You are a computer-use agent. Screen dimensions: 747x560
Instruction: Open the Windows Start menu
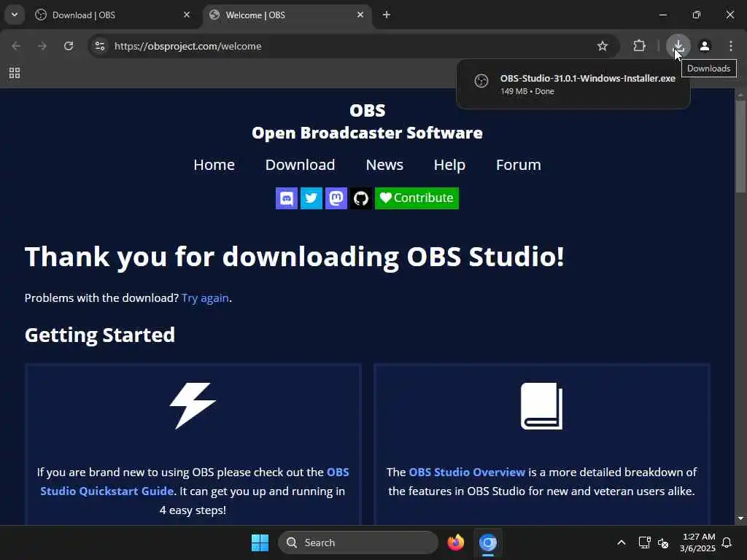click(x=260, y=542)
